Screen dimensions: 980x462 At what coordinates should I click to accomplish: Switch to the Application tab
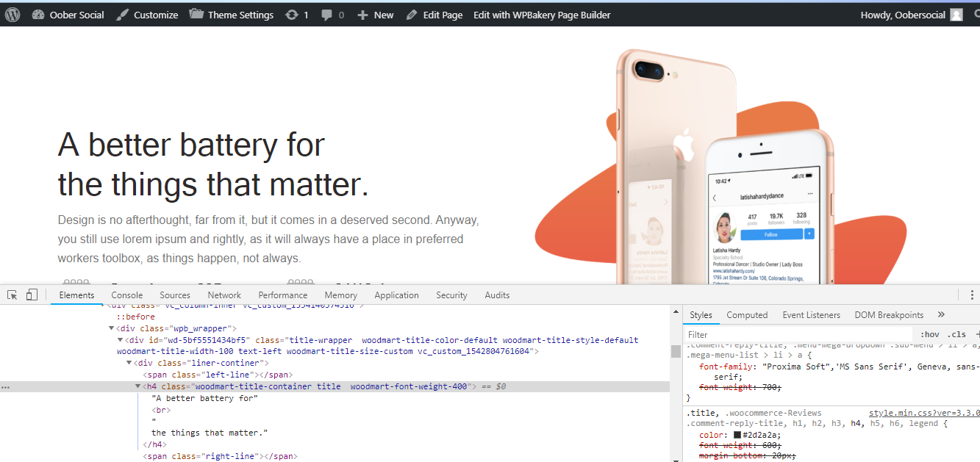396,295
